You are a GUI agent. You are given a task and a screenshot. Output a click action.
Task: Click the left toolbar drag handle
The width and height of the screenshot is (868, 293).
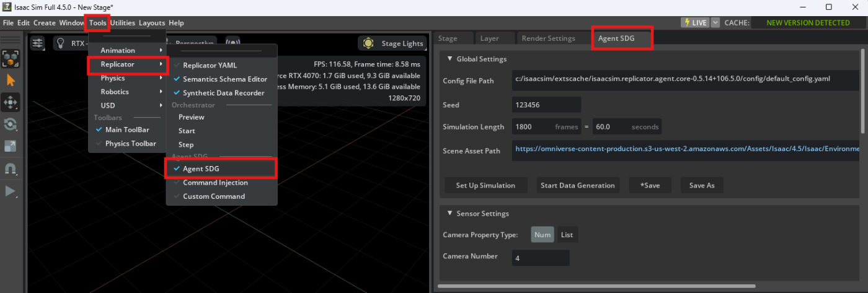coord(10,40)
